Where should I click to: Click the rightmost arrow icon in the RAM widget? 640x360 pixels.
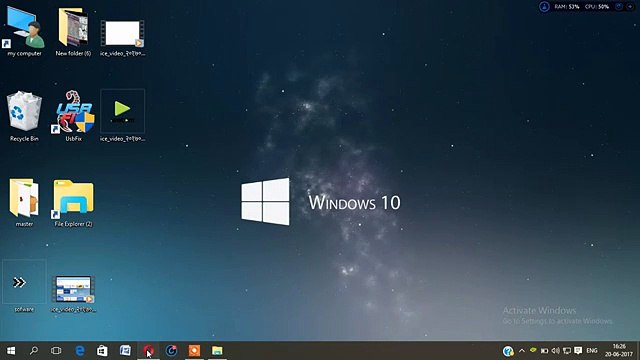coord(630,7)
